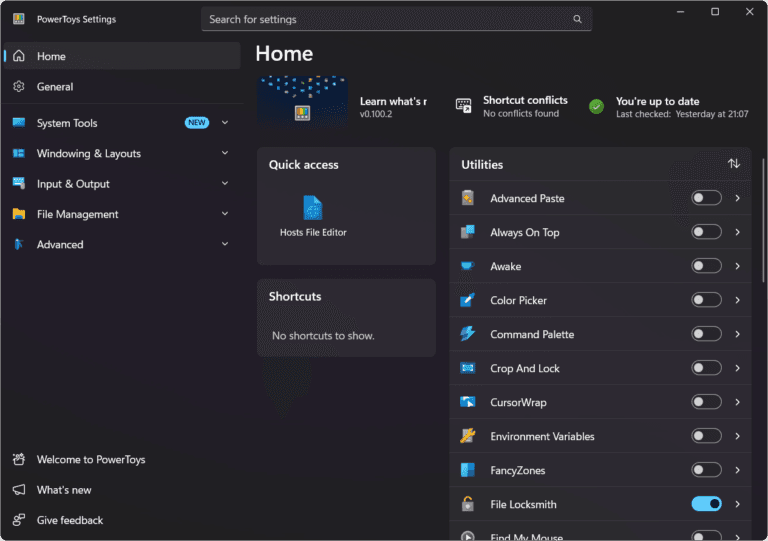
Task: Expand the System Tools section chevron
Action: (225, 122)
